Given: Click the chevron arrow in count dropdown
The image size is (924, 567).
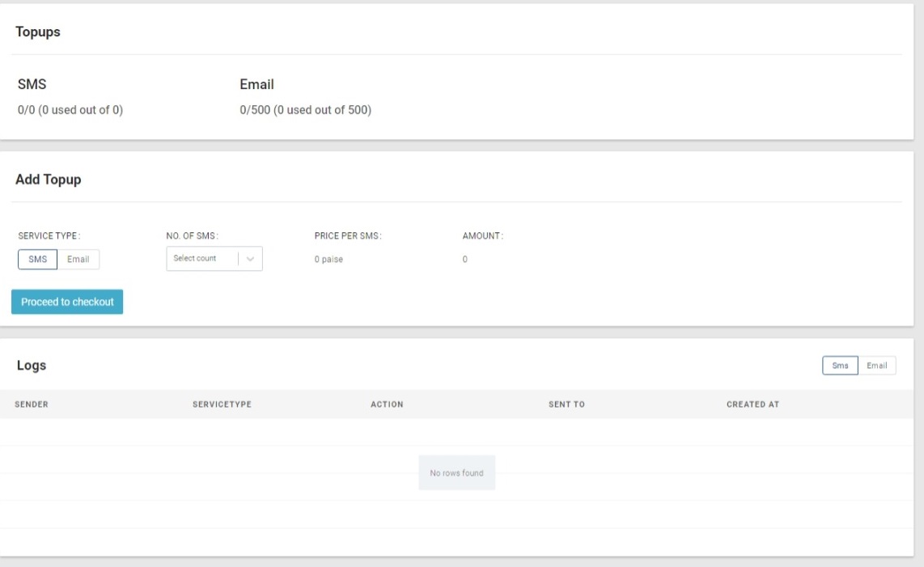Looking at the screenshot, I should 251,259.
